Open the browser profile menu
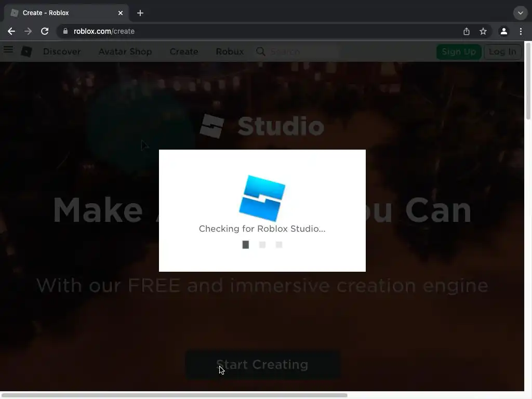532x399 pixels. tap(504, 31)
